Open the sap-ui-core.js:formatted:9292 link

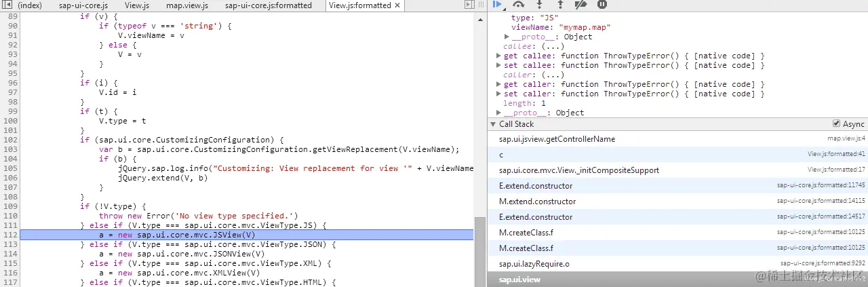coord(823,263)
